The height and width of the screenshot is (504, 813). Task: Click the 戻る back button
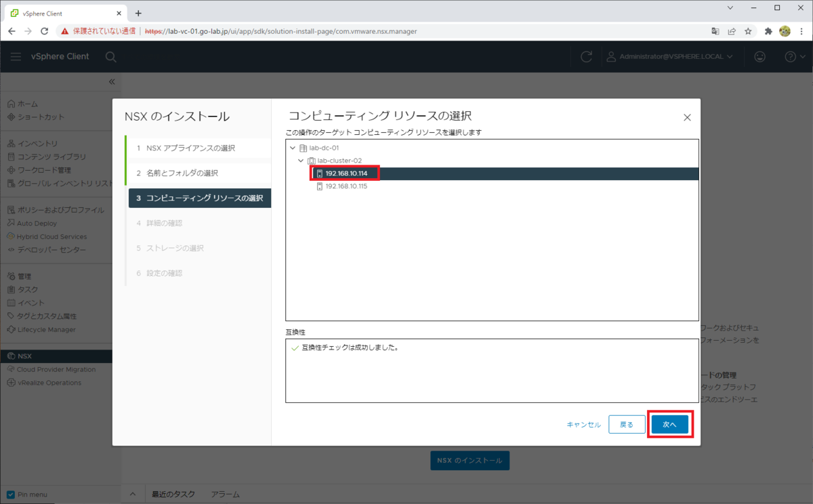click(627, 425)
